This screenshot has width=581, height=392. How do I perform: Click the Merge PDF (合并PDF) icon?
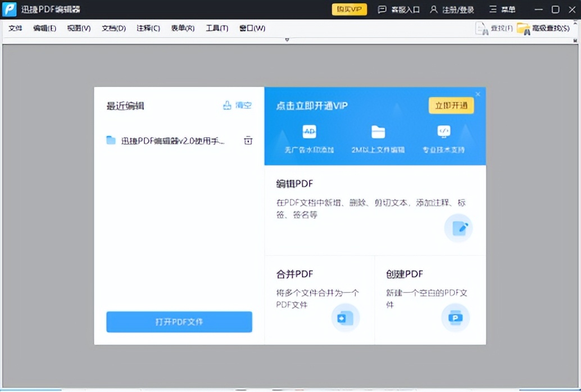345,317
